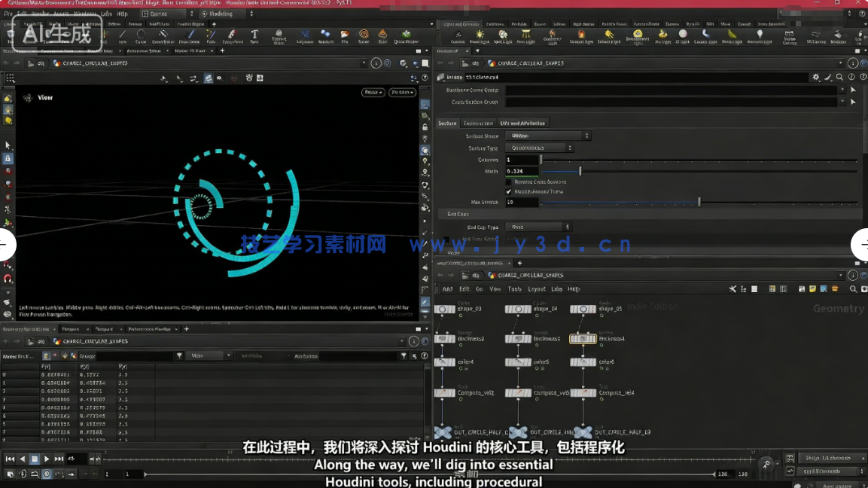
Task: Click the back navigation arrow in the network editor
Action: [440, 275]
